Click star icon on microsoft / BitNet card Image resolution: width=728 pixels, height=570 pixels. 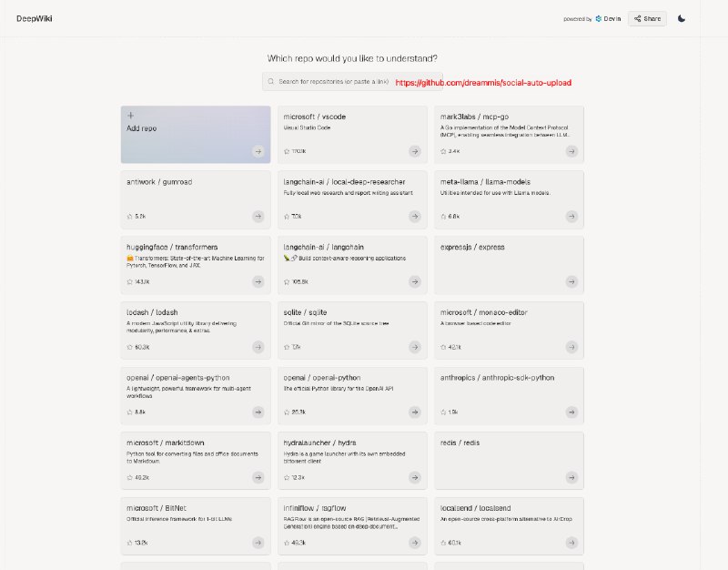pyautogui.click(x=129, y=543)
